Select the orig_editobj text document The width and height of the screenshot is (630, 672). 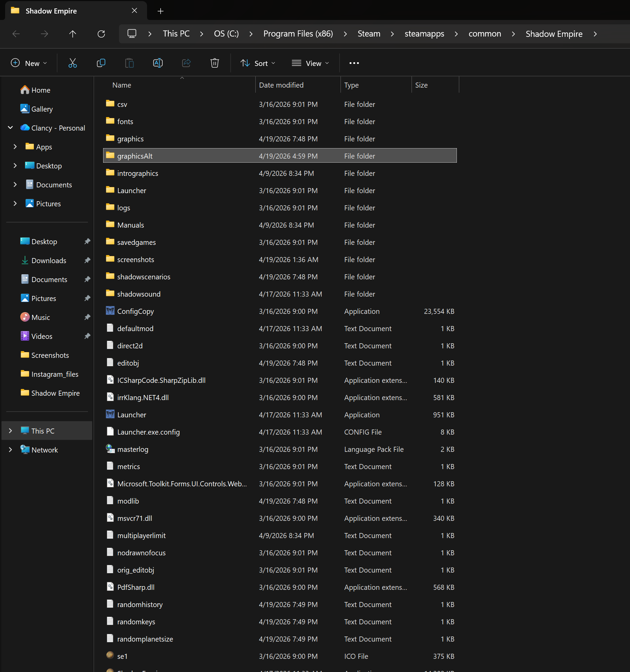click(280, 570)
